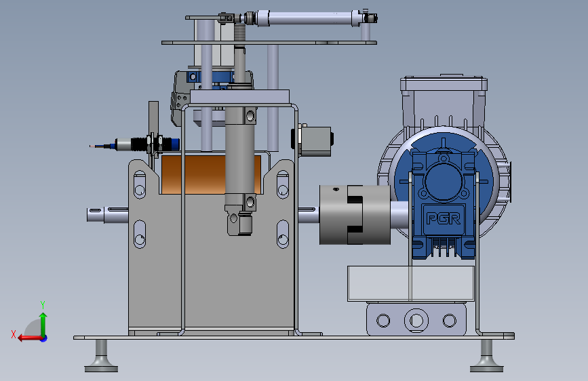Image resolution: width=588 pixels, height=381 pixels.
Task: Click the red X axis of the triad
Action: point(29,338)
